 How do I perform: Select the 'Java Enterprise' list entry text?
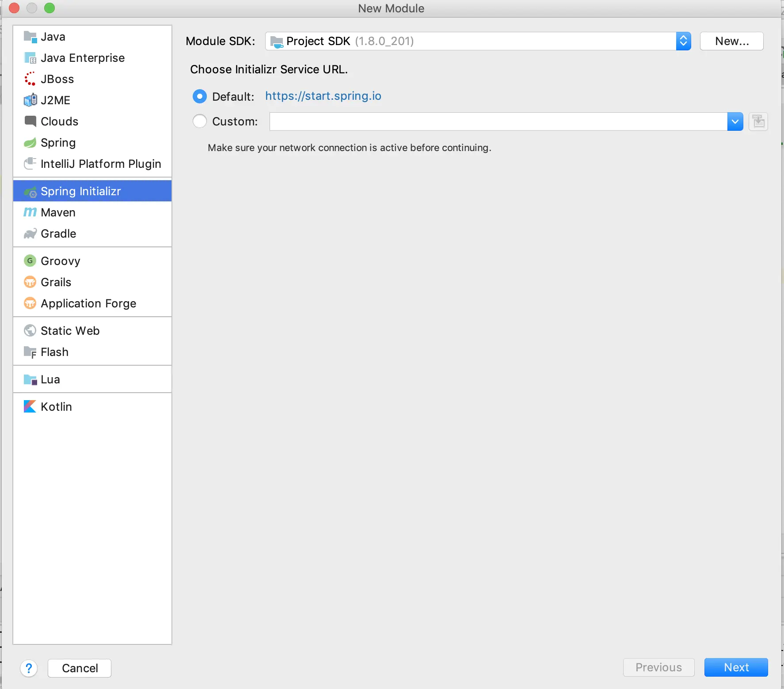[83, 58]
